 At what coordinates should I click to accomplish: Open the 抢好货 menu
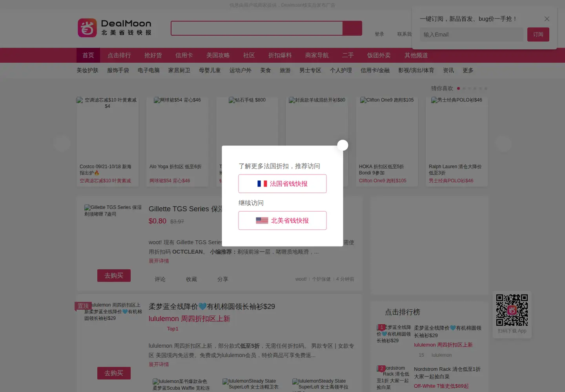[x=153, y=55]
